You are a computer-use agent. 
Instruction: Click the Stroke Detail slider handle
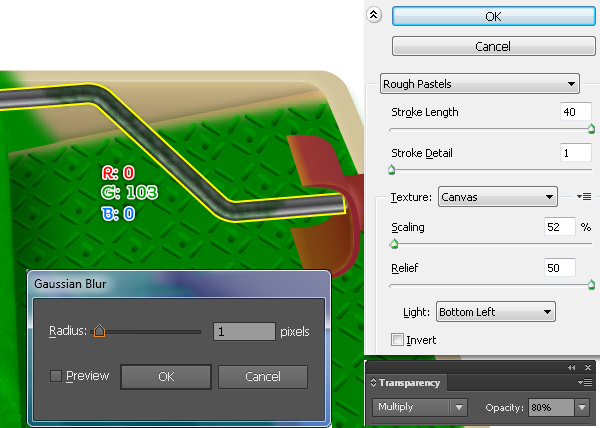point(391,169)
